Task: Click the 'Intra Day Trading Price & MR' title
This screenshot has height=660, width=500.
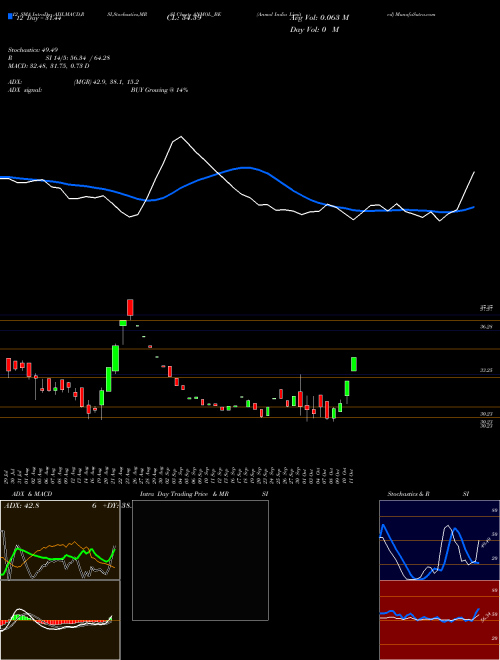Action: pos(185,494)
